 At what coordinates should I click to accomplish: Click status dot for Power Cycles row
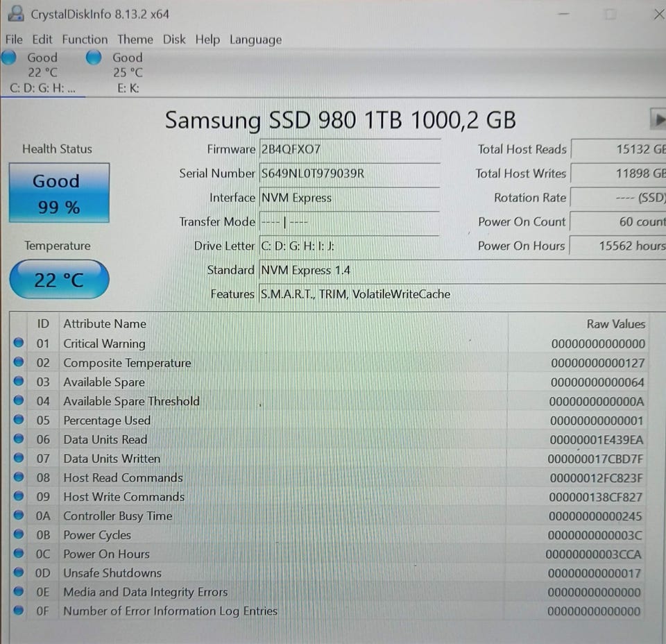pyautogui.click(x=18, y=534)
